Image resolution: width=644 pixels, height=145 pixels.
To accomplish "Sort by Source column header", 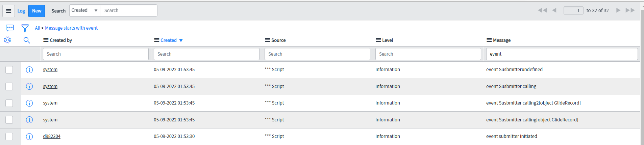I will pos(278,40).
